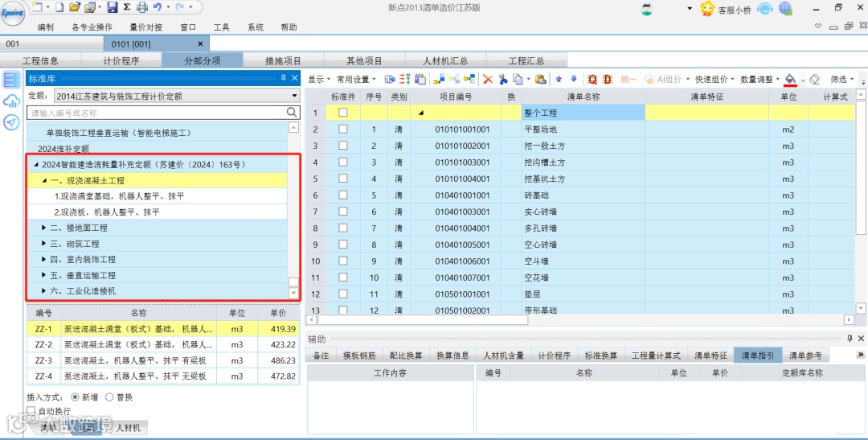Screen dimensions: 868x440
Task: Click the navigation arrow sidebar icon
Action: (11, 122)
